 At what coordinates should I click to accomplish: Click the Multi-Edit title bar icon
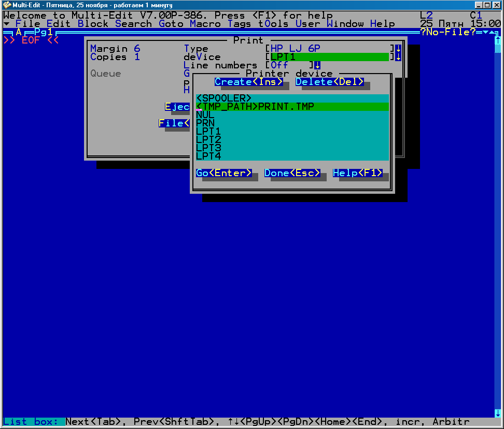pos(7,5)
